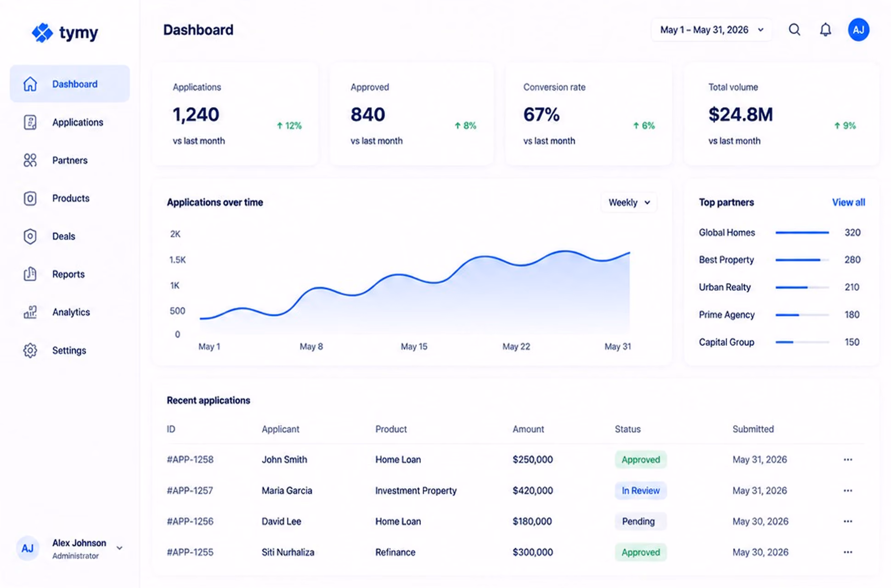The height and width of the screenshot is (588, 891).
Task: Click the Pending status badge
Action: [x=641, y=521]
